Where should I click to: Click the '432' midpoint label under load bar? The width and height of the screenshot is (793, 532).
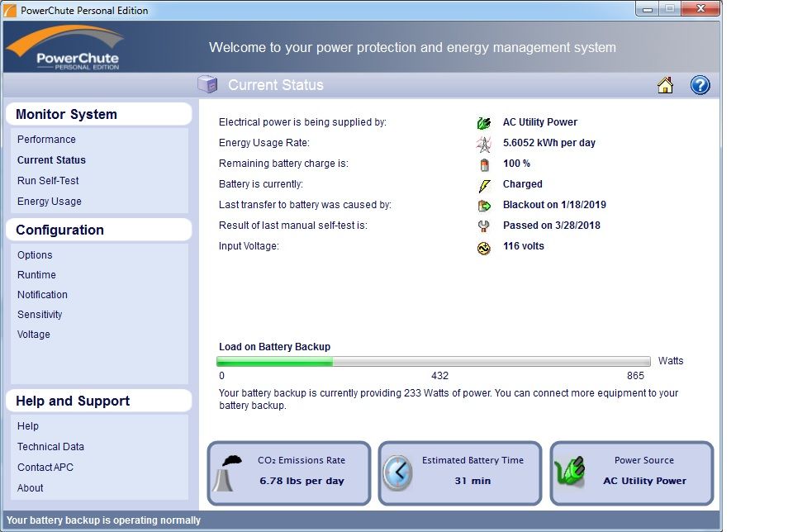pos(439,376)
